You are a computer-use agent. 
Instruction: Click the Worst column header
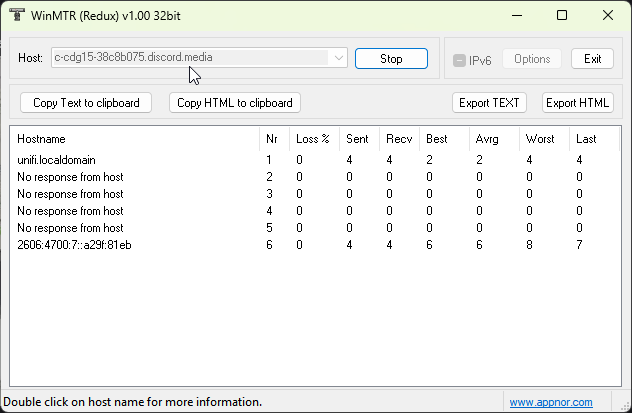(x=545, y=139)
